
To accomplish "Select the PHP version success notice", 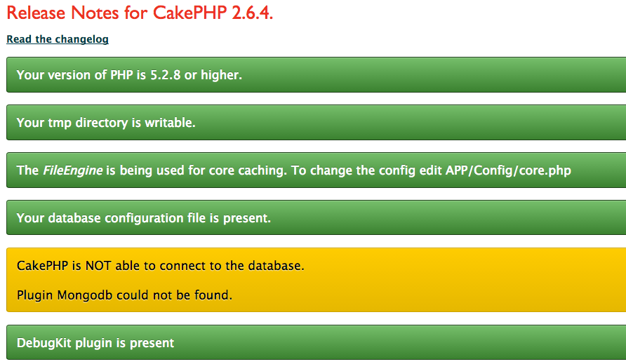I will pos(317,74).
